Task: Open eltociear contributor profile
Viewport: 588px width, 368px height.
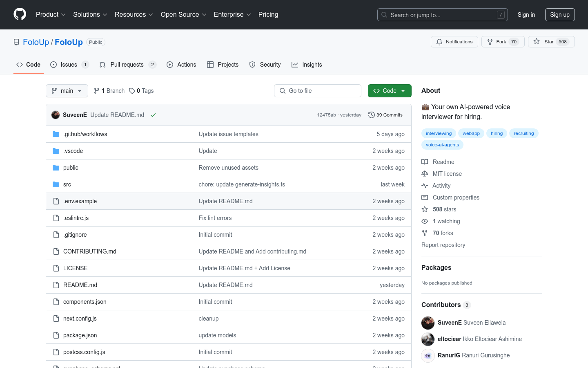Action: click(449, 339)
